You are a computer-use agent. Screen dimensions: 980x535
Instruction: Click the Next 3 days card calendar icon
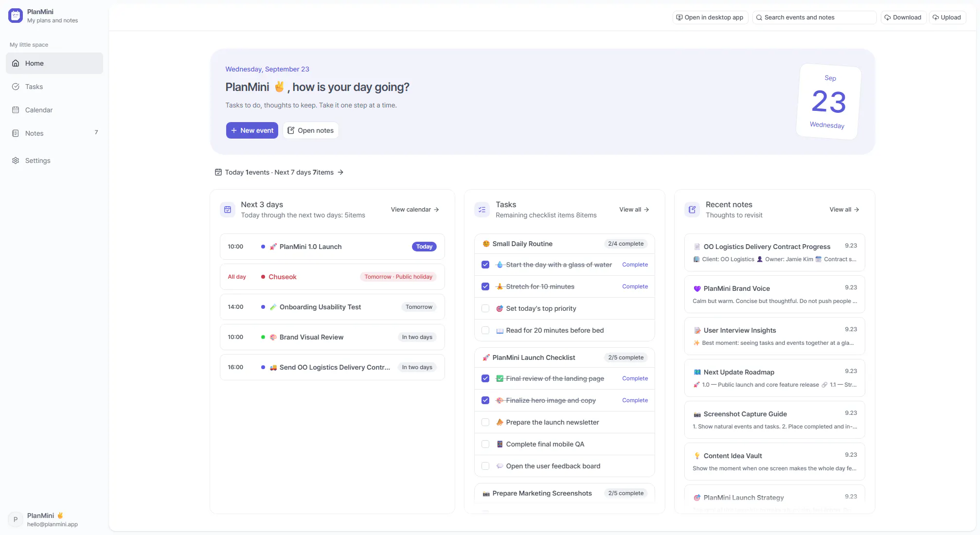pos(228,210)
